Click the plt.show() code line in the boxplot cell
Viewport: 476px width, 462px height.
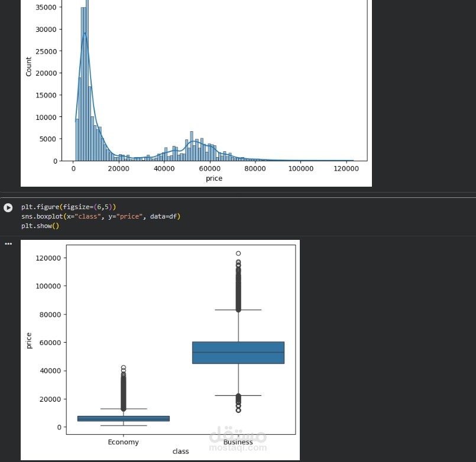[x=40, y=226]
